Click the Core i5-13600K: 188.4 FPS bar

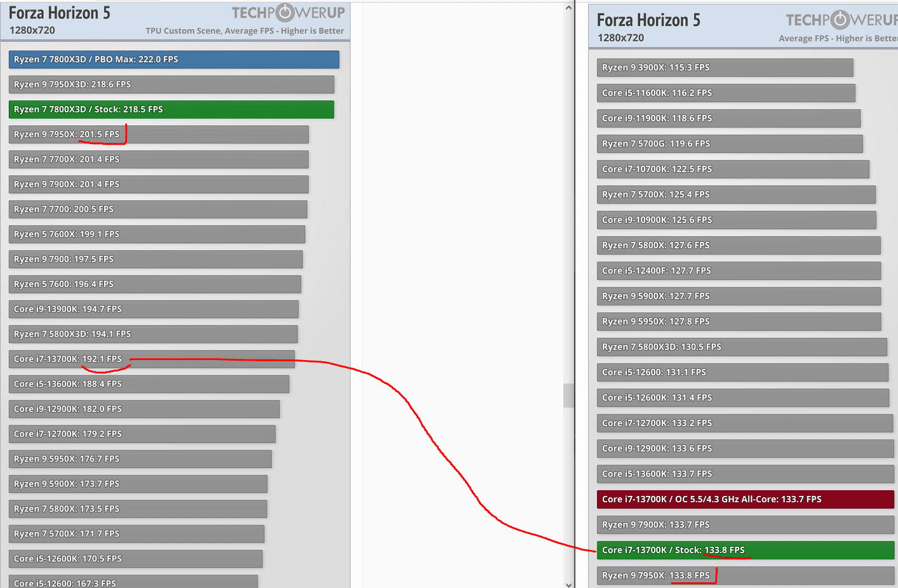[x=149, y=384]
